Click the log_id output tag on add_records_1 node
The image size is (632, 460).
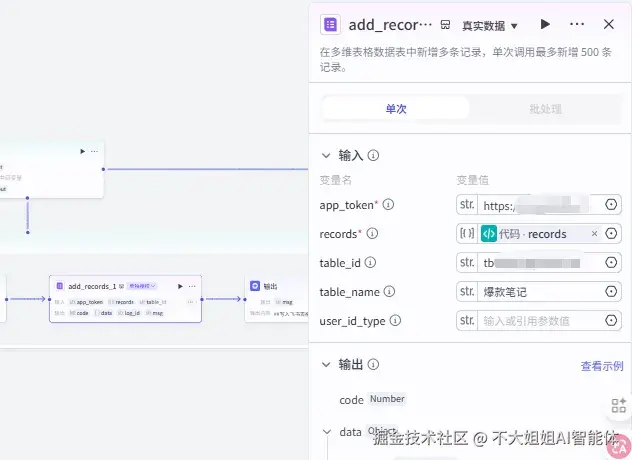point(129,313)
